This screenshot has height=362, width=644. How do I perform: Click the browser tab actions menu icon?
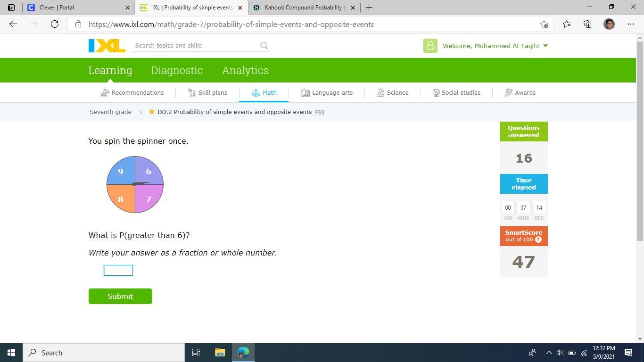11,8
